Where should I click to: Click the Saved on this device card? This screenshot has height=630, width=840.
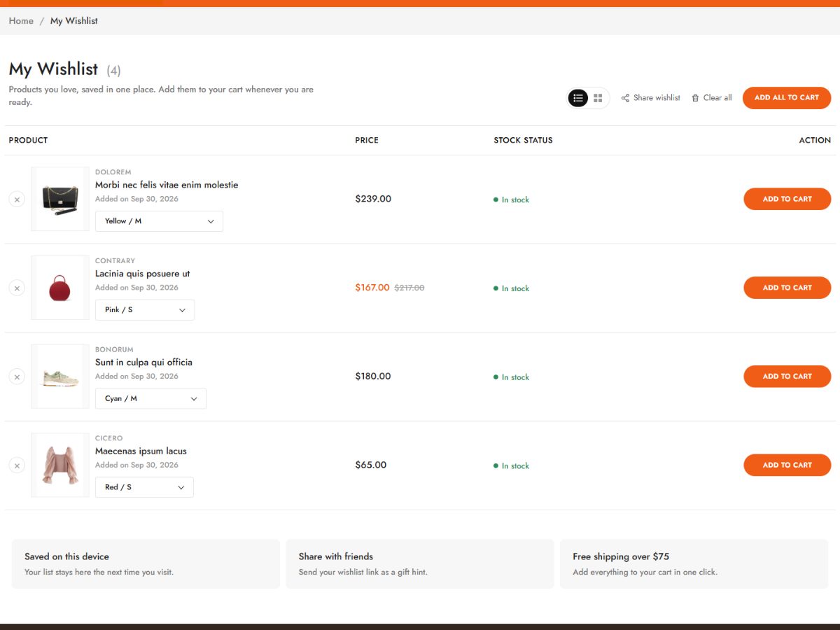pyautogui.click(x=146, y=563)
